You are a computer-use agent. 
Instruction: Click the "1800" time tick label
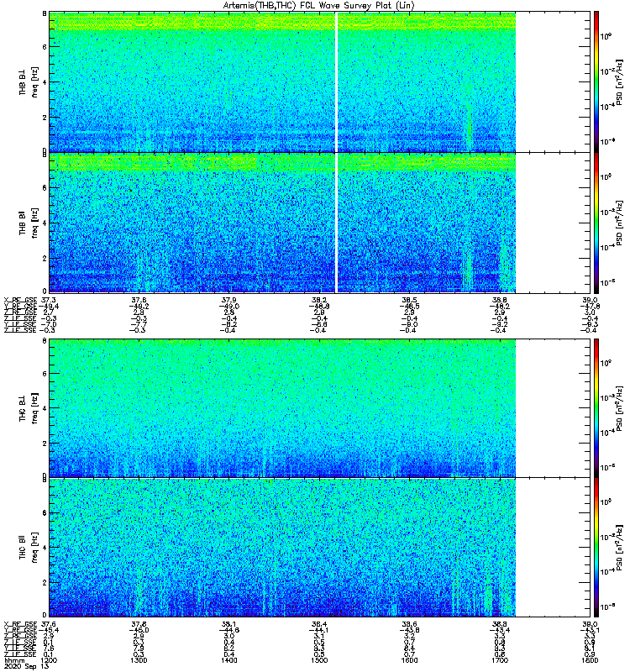[590, 660]
